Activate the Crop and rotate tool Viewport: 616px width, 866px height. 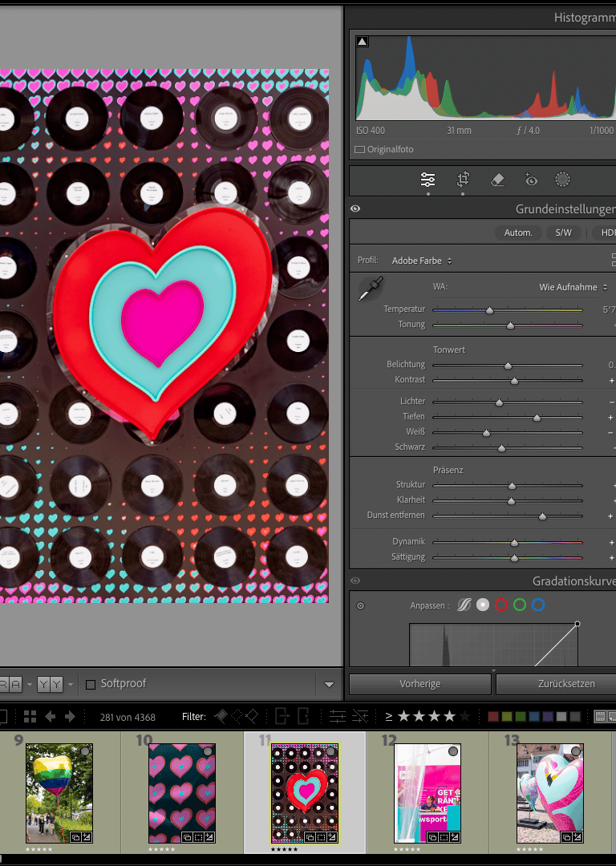[463, 180]
